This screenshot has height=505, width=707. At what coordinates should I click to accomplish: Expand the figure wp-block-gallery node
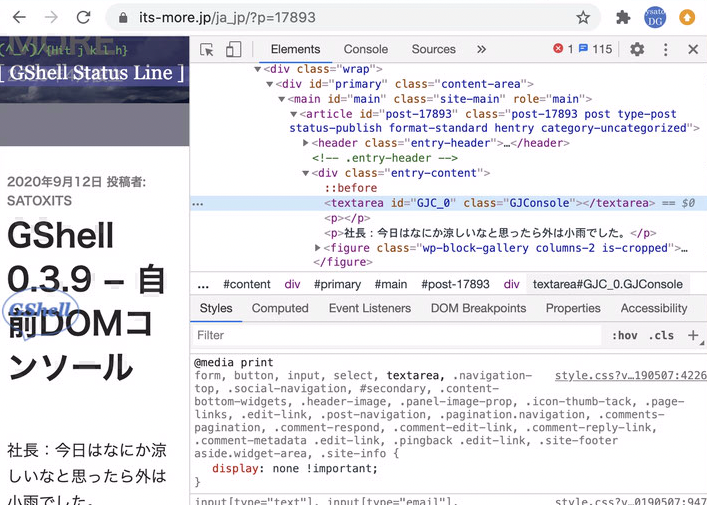[x=319, y=247]
